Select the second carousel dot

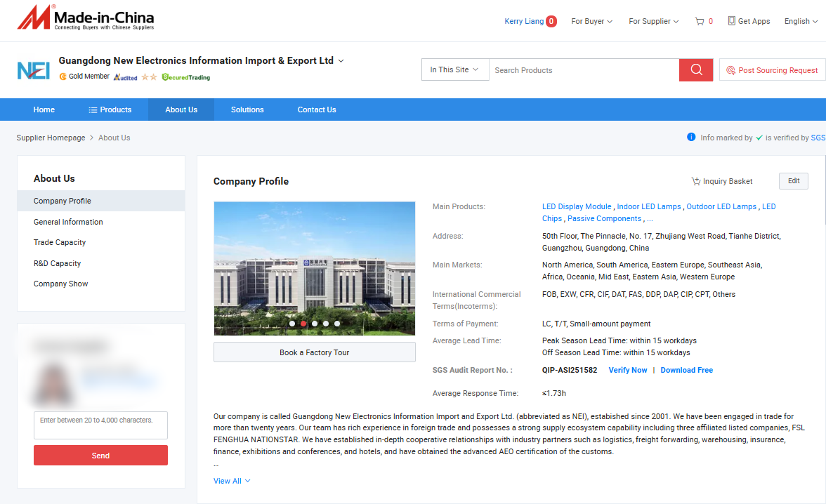(303, 324)
